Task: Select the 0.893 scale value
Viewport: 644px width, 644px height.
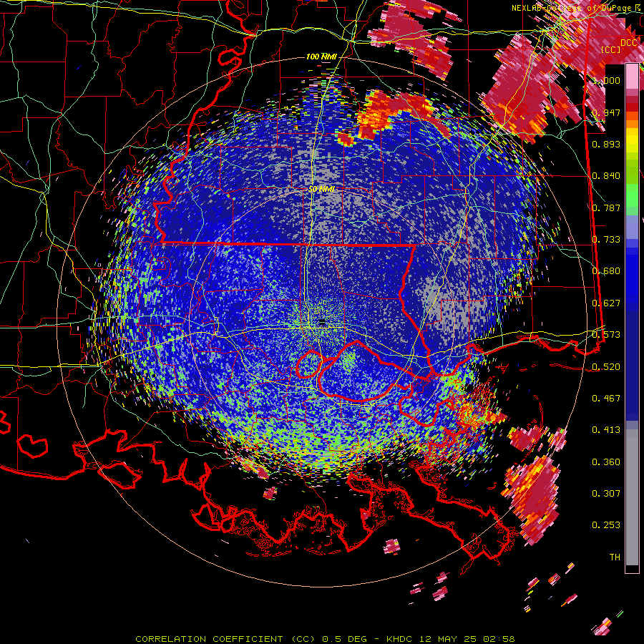Action: click(606, 144)
